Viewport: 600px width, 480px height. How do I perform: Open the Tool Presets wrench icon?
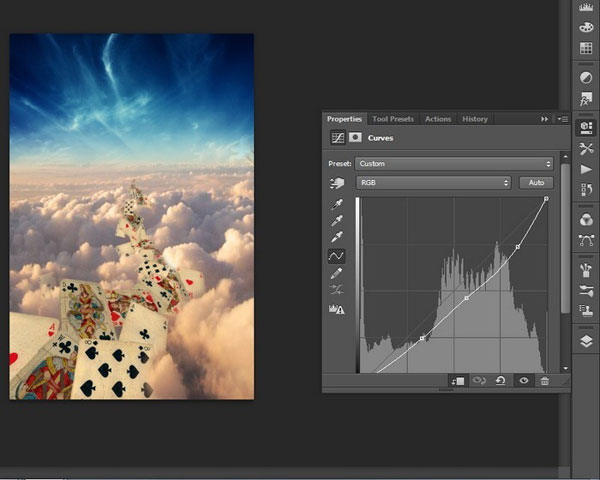586,149
